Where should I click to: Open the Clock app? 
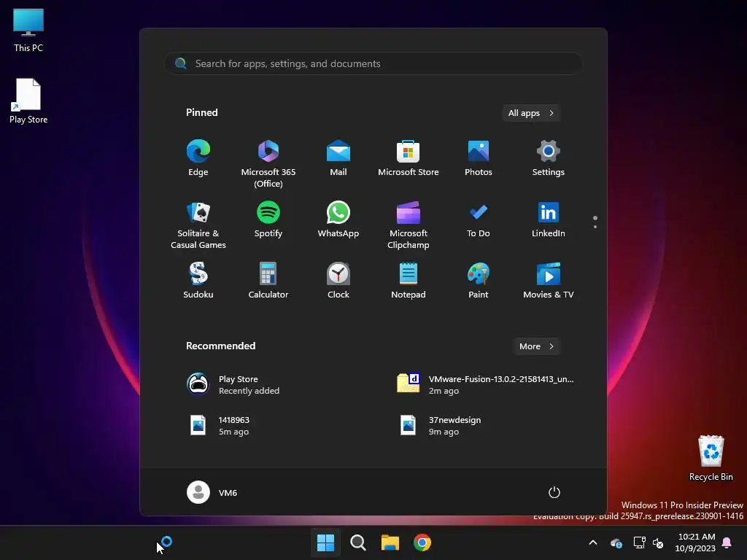(338, 281)
